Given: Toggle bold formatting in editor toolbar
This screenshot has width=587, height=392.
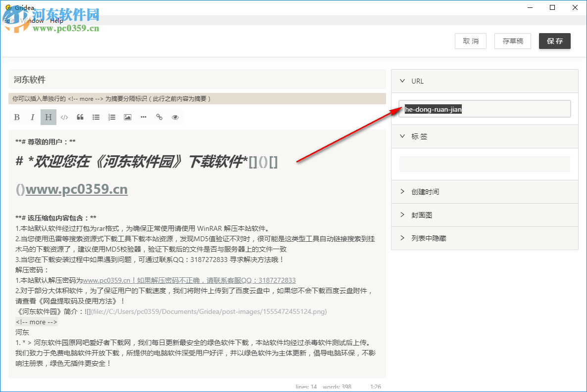Looking at the screenshot, I should [17, 117].
